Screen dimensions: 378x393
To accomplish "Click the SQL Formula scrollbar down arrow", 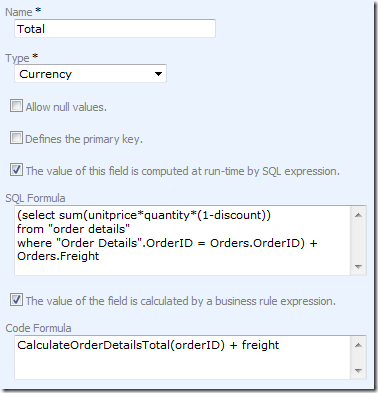I will [358, 267].
